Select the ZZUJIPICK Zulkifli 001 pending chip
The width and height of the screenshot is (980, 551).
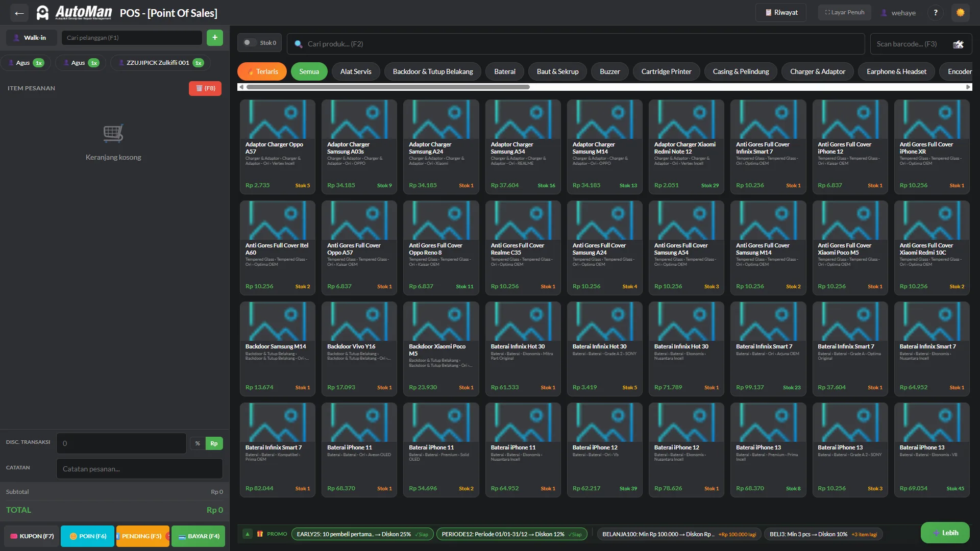point(161,63)
